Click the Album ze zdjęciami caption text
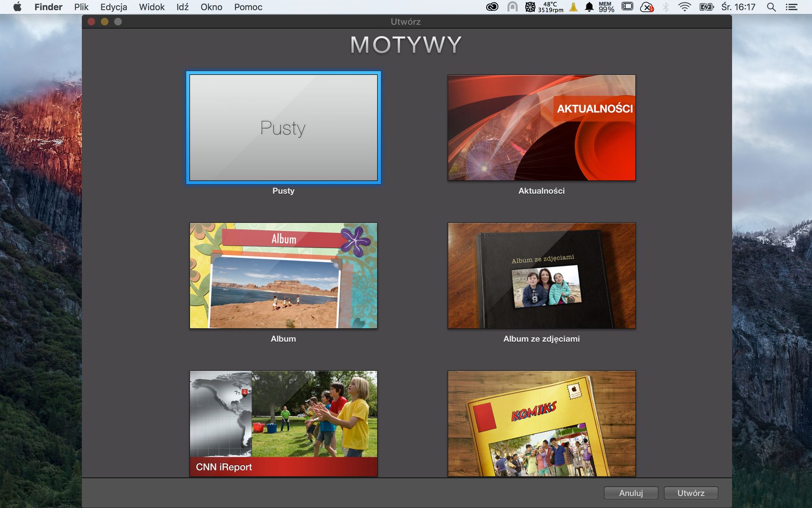The height and width of the screenshot is (508, 812). (541, 339)
